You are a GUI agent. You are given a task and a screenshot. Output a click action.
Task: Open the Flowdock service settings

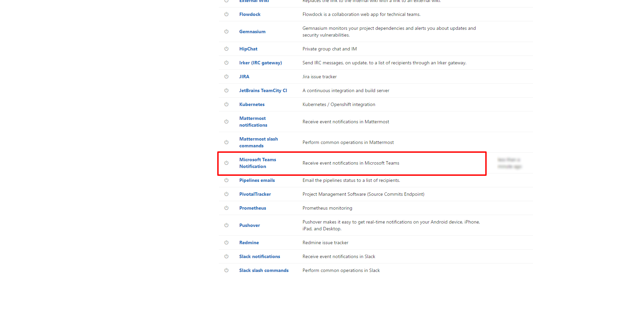click(250, 14)
